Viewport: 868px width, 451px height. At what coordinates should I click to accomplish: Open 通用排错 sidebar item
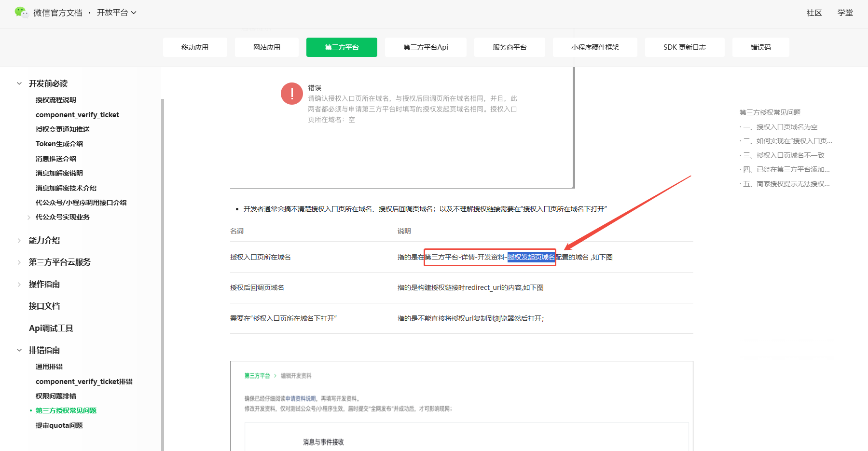tap(49, 367)
